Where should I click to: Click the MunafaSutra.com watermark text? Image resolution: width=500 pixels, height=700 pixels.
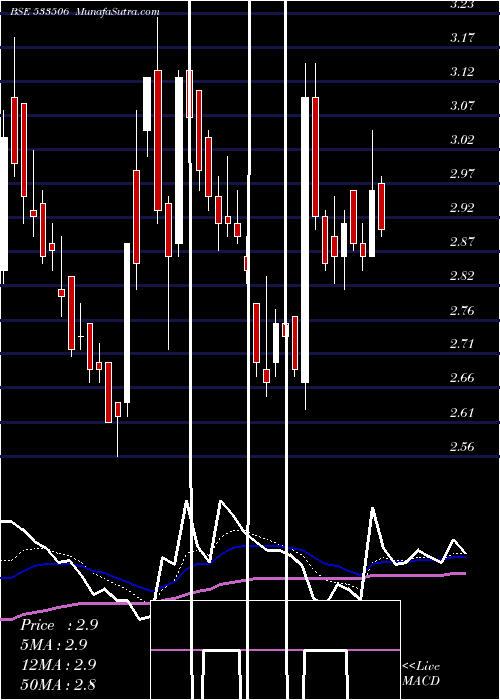[118, 12]
